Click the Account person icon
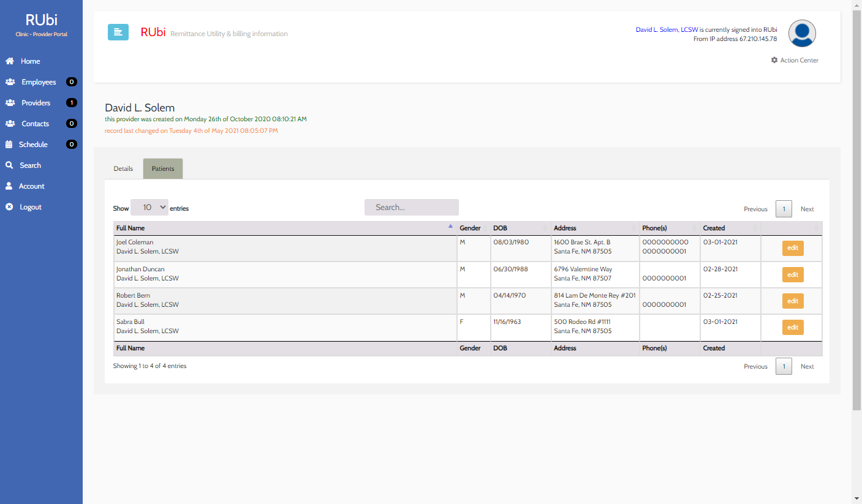Screen dimensions: 862x504 coord(9,186)
